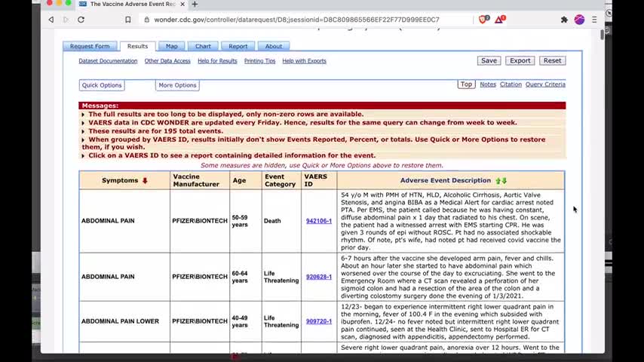644x362 pixels.
Task: Sort by Symptoms red down arrow
Action: click(145, 180)
